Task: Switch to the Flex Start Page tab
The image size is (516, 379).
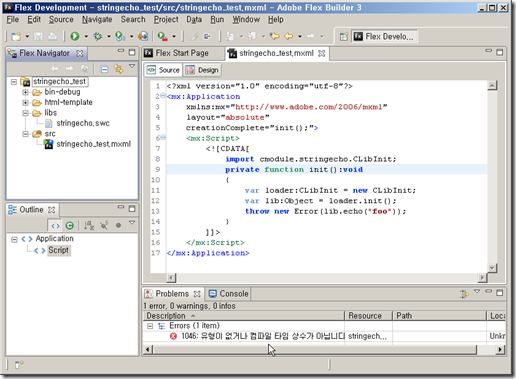Action: point(182,53)
